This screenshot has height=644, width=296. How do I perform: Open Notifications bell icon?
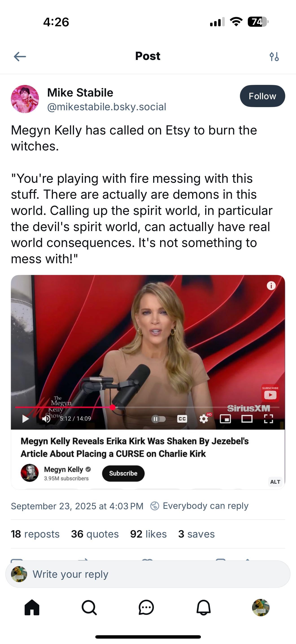203,607
